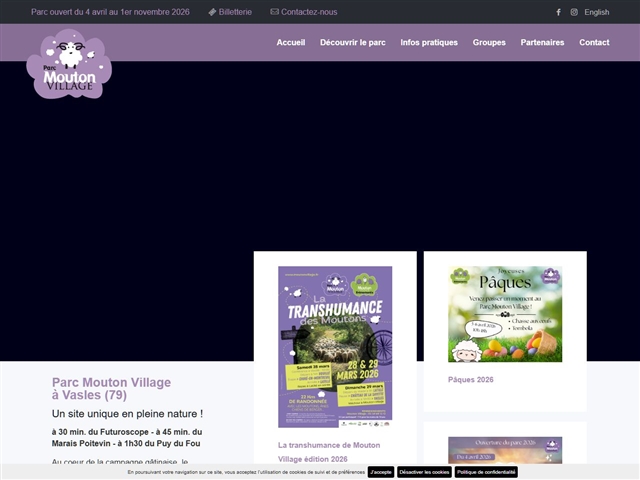Click the ticket icon beside Billetterie
This screenshot has height=480, width=640.
tap(212, 12)
